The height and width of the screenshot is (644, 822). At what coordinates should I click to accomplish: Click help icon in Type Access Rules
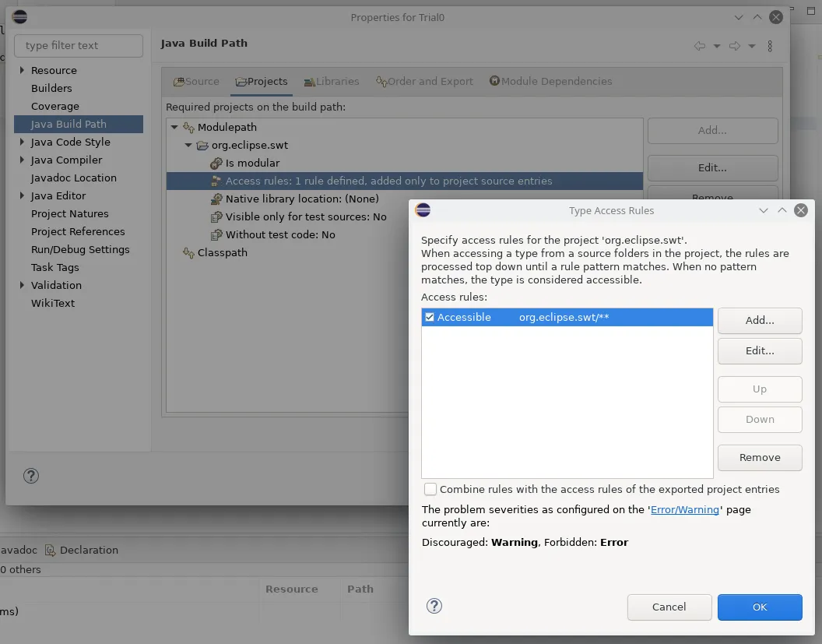click(434, 607)
